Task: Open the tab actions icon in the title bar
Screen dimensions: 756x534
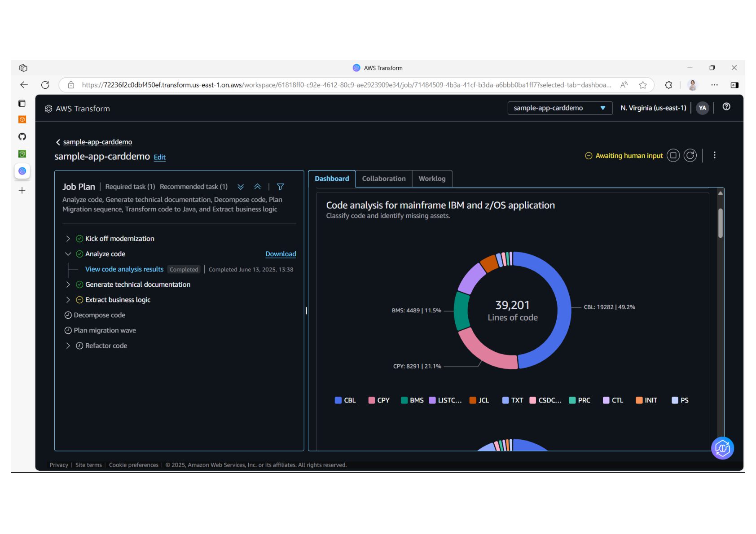Action: click(x=23, y=68)
